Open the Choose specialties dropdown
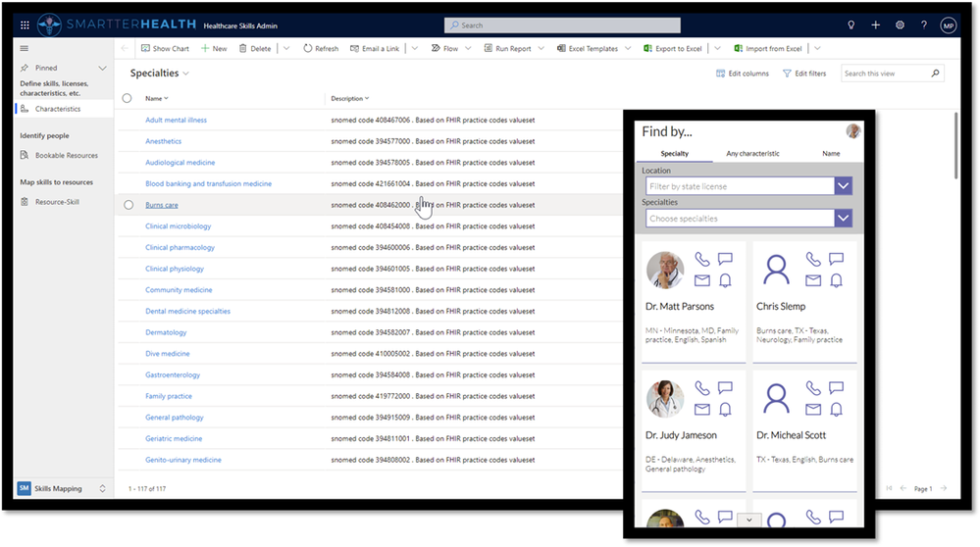This screenshot has width=980, height=547. (x=843, y=219)
